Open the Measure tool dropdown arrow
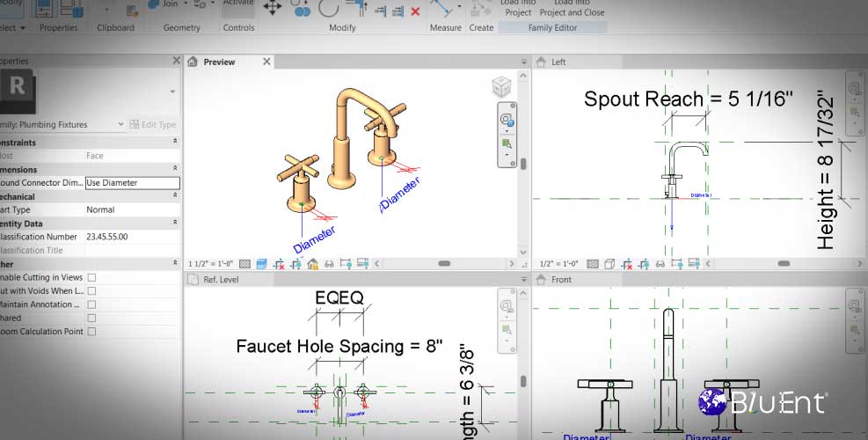 point(459,7)
